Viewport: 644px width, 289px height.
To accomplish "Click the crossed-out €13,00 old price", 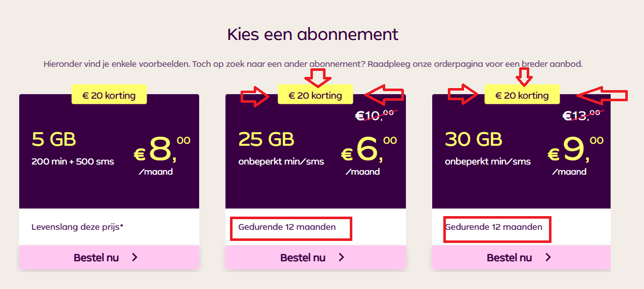I will click(x=582, y=116).
